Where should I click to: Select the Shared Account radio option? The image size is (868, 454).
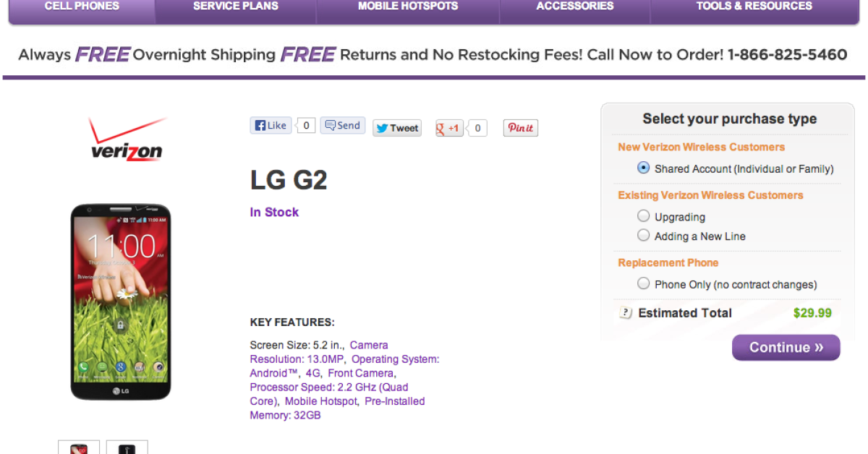coord(643,168)
